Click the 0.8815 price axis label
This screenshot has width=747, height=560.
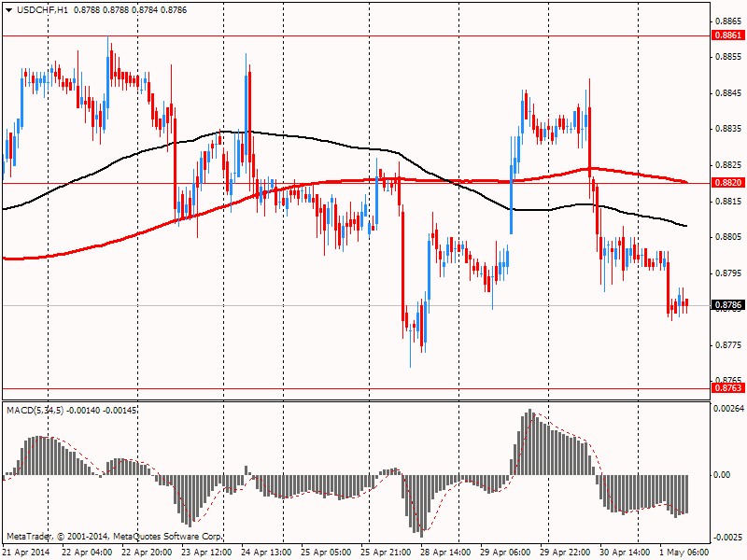click(x=728, y=202)
